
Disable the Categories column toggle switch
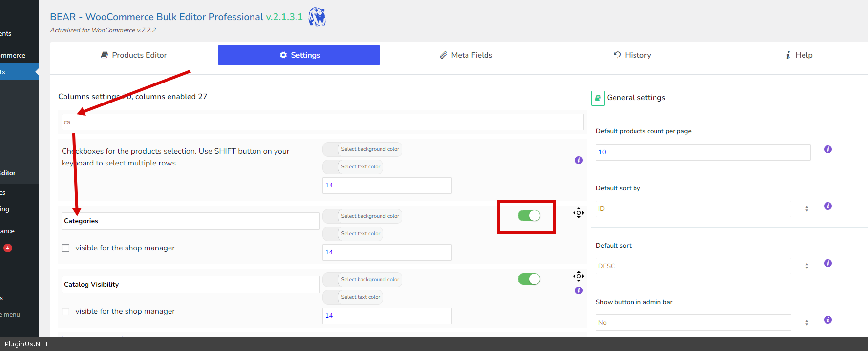[529, 216]
